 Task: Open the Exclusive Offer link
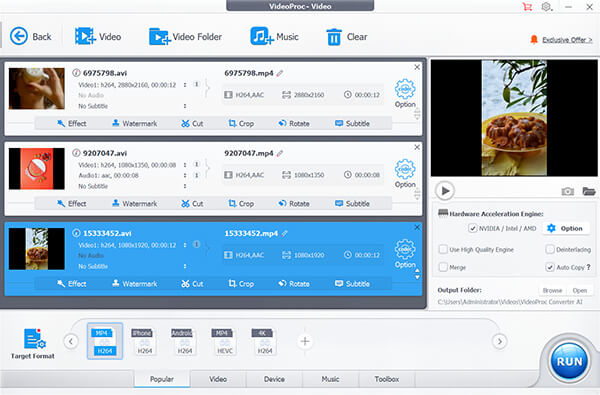[x=567, y=40]
